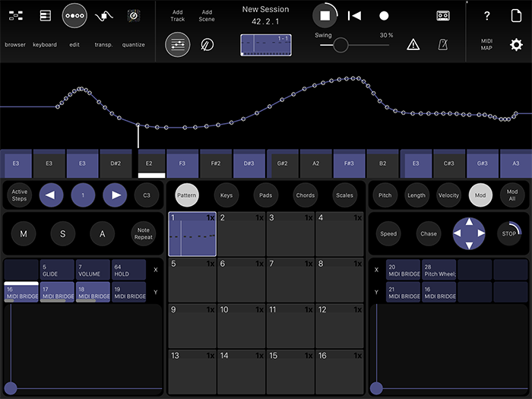Switch to the Scales tab

point(345,195)
